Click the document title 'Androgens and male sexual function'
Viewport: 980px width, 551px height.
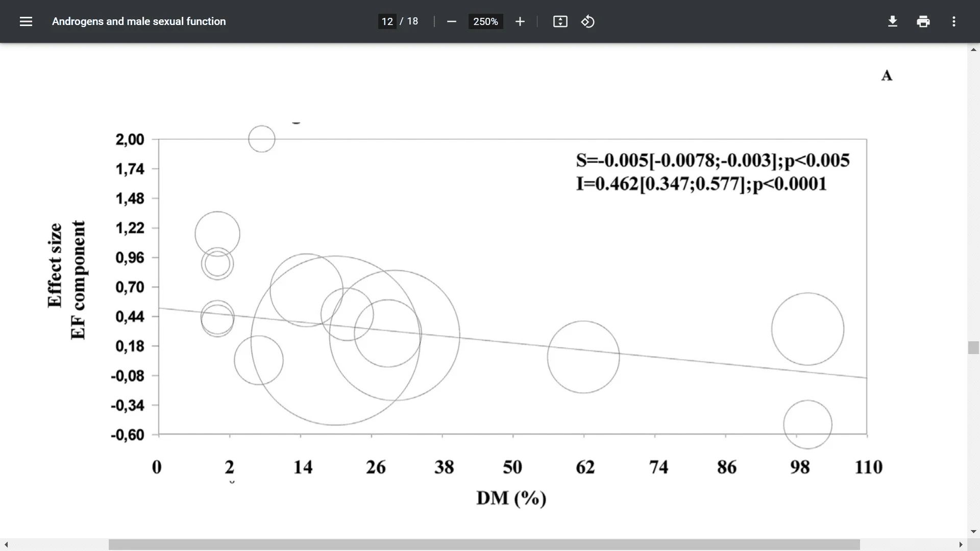coord(139,21)
